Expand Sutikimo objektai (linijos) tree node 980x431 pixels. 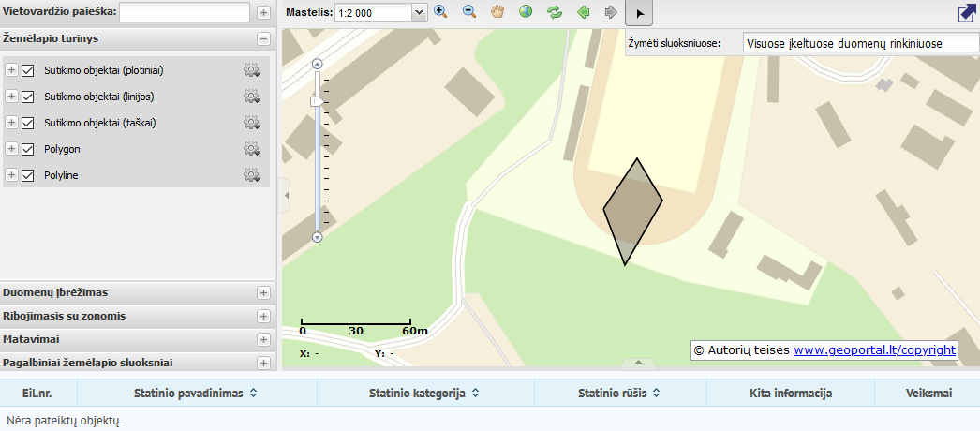(x=12, y=97)
